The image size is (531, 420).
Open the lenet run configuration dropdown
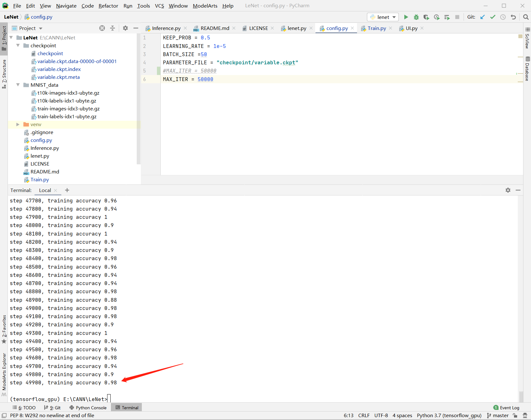(383, 17)
